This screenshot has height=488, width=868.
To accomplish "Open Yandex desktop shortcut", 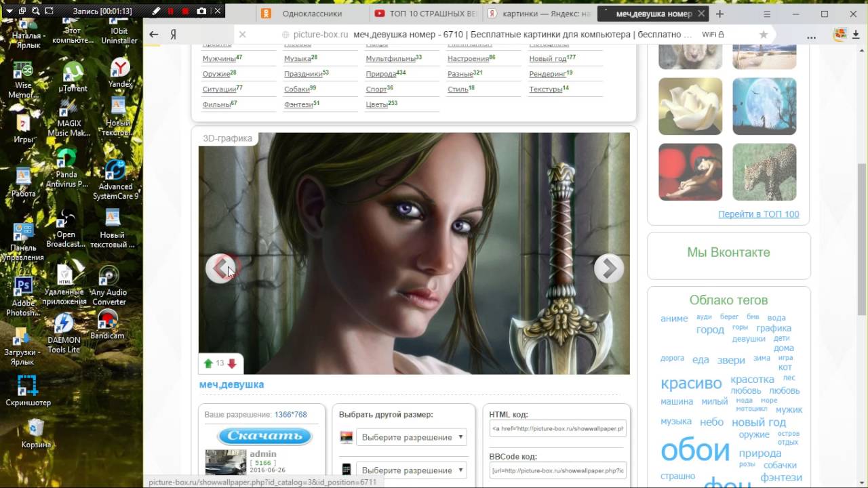I will point(120,73).
